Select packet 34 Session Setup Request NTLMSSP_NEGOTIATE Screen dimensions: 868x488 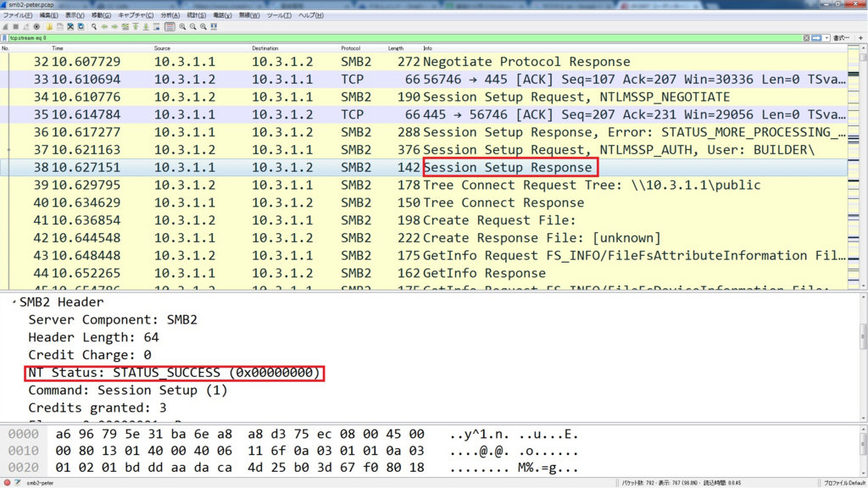coord(424,97)
